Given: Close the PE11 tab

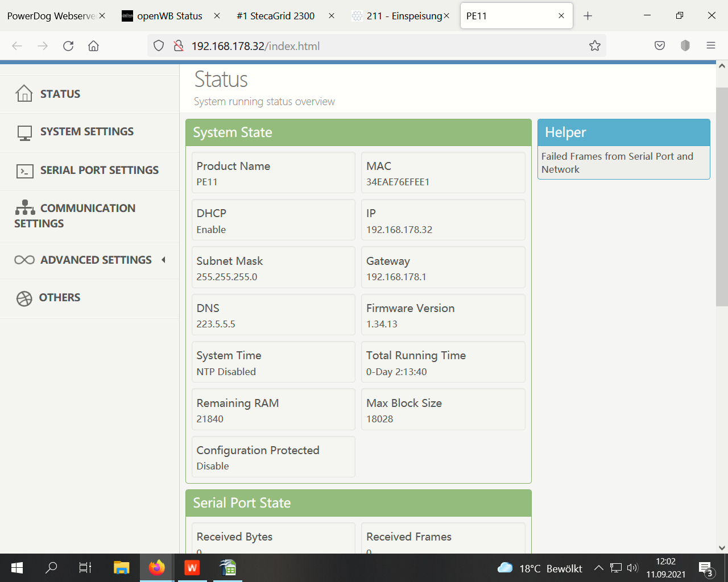Looking at the screenshot, I should click(561, 16).
